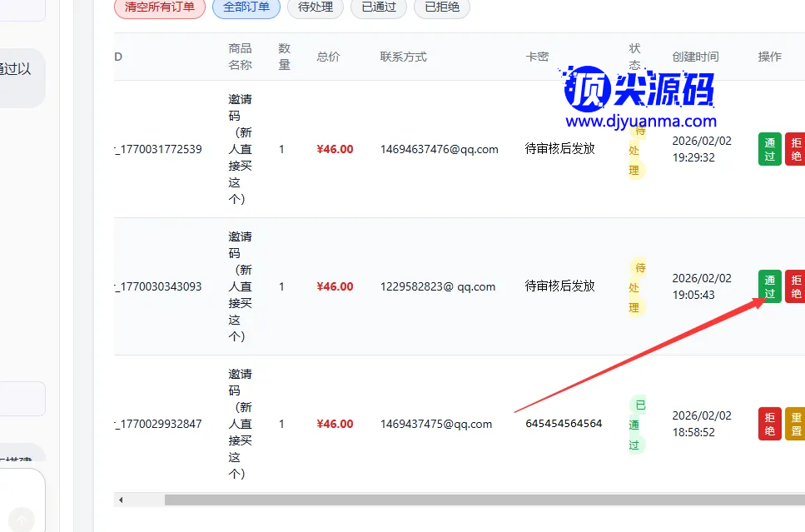Click the table's horizontal scrollbar thumb

483,500
